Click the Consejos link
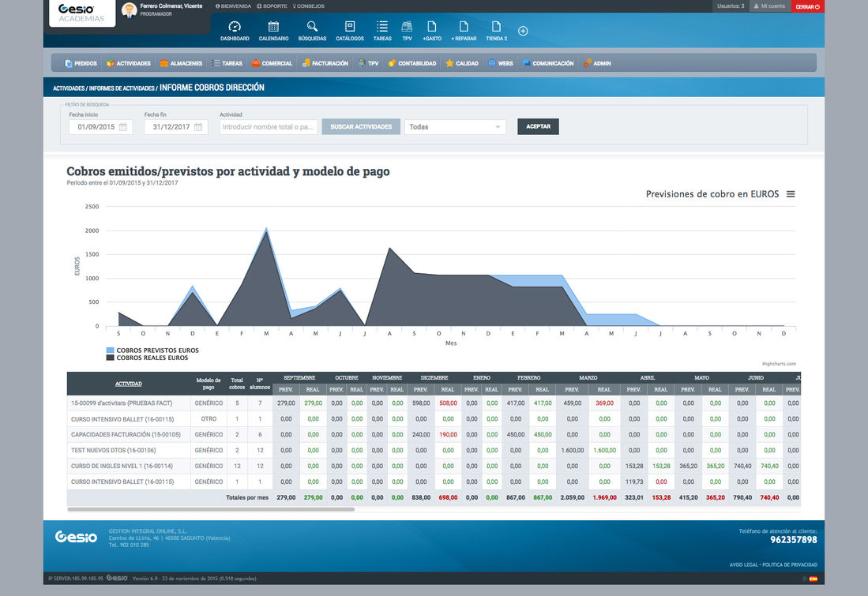This screenshot has width=868, height=596. 308,6
